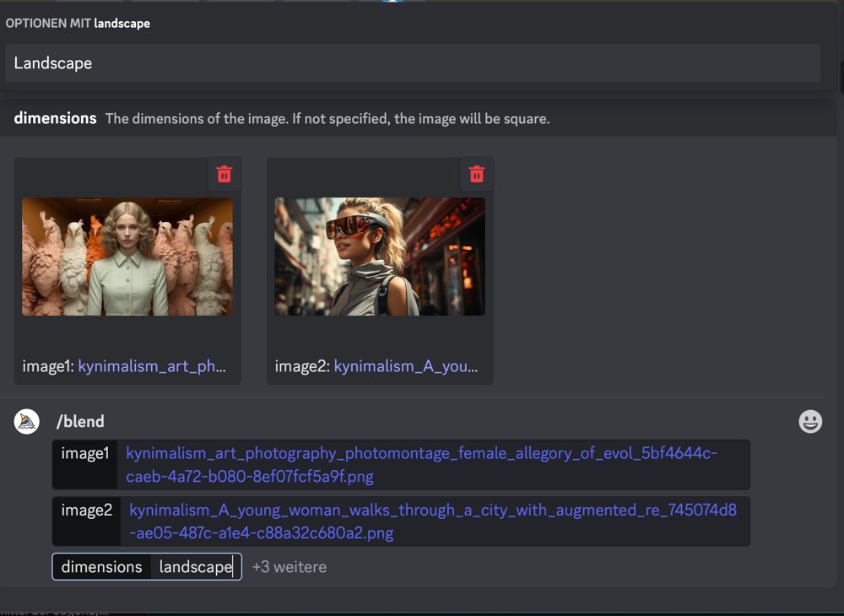The image size is (844, 616).
Task: Open the emoji picker smiley icon
Action: click(810, 422)
